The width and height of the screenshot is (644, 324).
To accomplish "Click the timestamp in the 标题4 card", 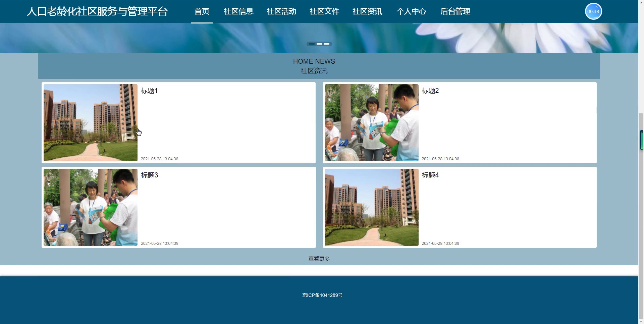I will click(440, 244).
